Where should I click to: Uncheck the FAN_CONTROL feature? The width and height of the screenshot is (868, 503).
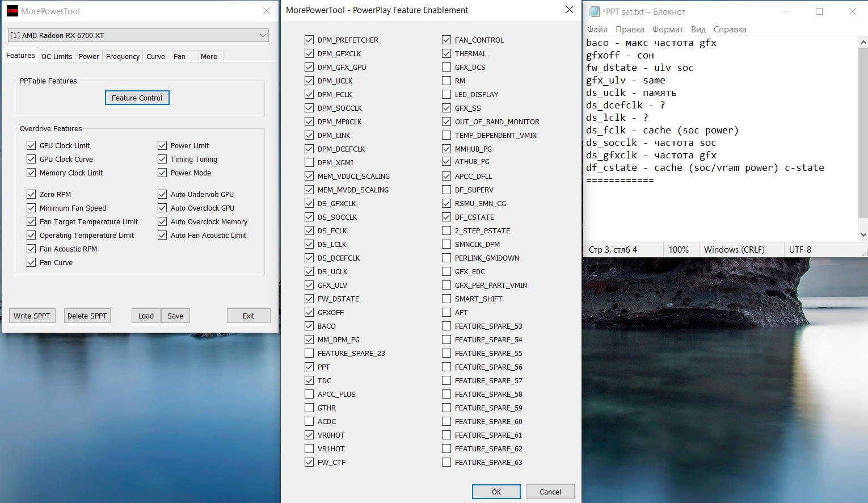pos(446,40)
